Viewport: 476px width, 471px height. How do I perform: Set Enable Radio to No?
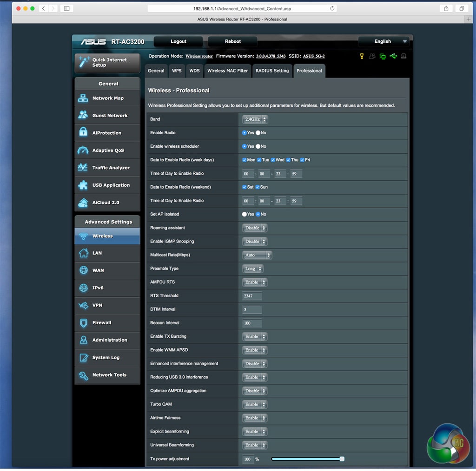click(x=258, y=133)
